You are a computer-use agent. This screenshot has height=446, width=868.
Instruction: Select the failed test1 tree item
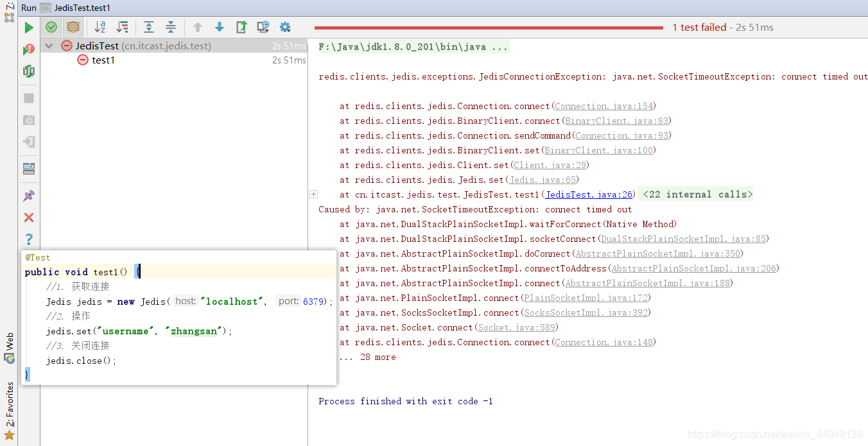coord(101,60)
